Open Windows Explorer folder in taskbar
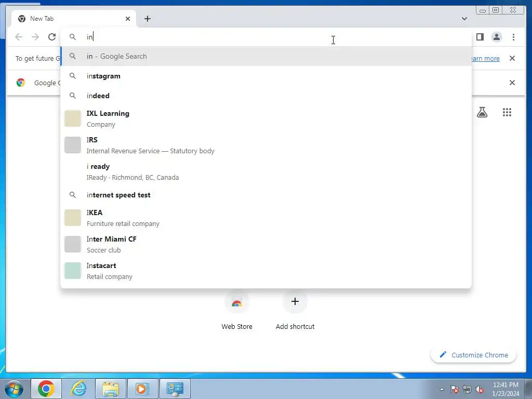Image resolution: width=532 pixels, height=399 pixels. click(111, 389)
